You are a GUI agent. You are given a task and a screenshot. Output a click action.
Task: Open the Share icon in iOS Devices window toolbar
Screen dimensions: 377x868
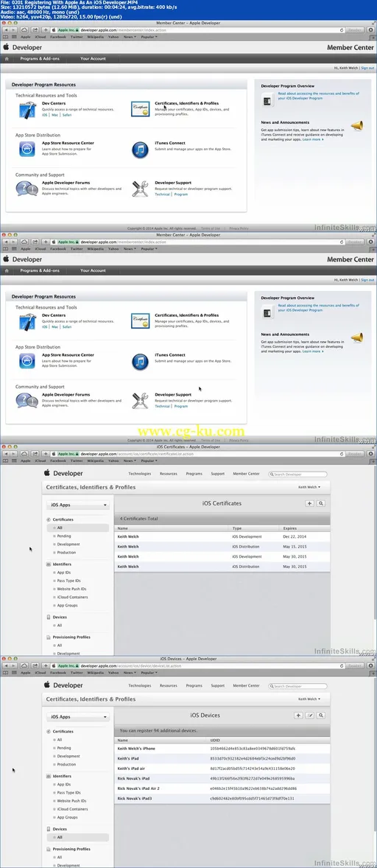tap(35, 665)
